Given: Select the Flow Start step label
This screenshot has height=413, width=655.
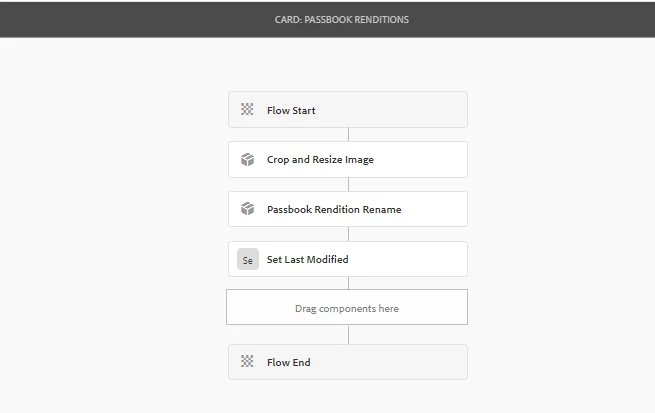Looking at the screenshot, I should pyautogui.click(x=291, y=110).
